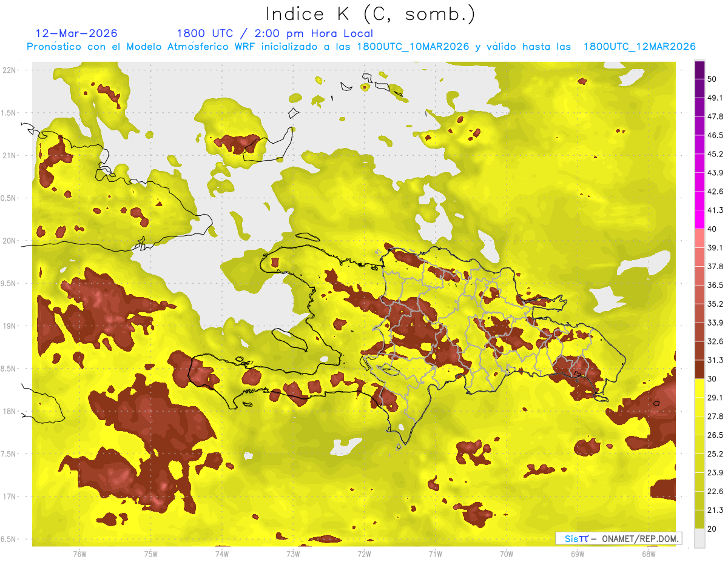Click the 68W longitude axis label
This screenshot has height=562, width=728.
649,554
